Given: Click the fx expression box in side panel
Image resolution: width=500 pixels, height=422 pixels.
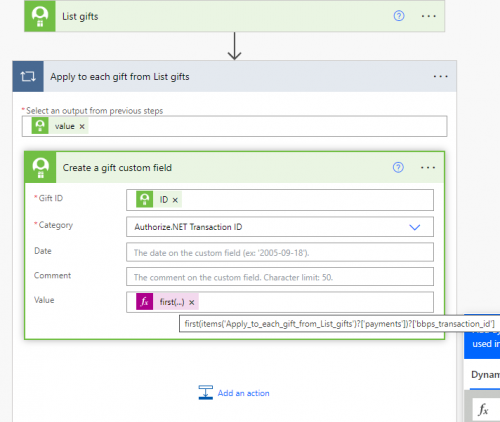Looking at the screenshot, I should tap(486, 409).
